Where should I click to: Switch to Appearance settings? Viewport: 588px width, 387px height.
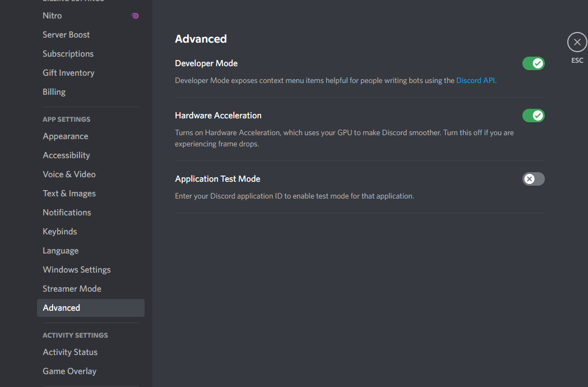(x=65, y=136)
